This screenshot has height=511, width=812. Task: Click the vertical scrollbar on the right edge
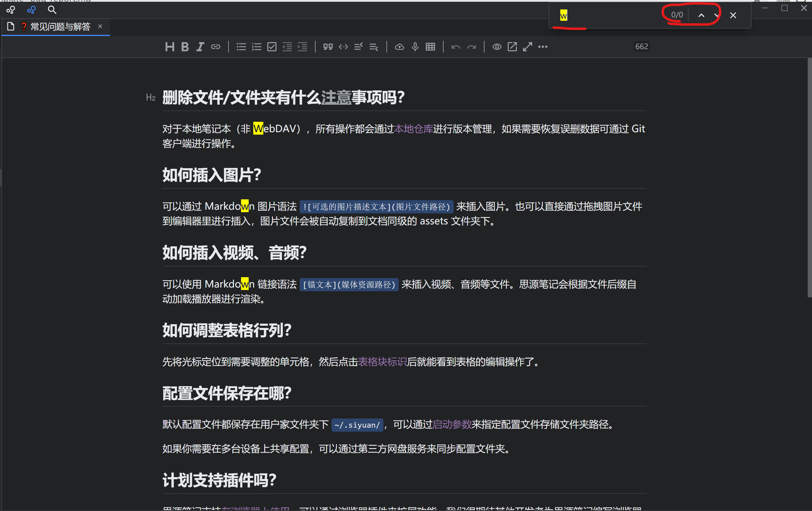809,178
